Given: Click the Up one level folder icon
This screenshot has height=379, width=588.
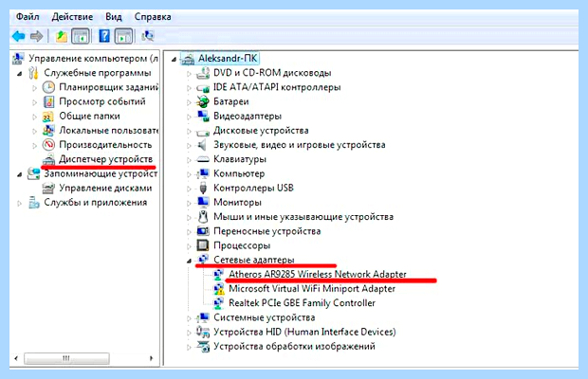Looking at the screenshot, I should [x=61, y=36].
